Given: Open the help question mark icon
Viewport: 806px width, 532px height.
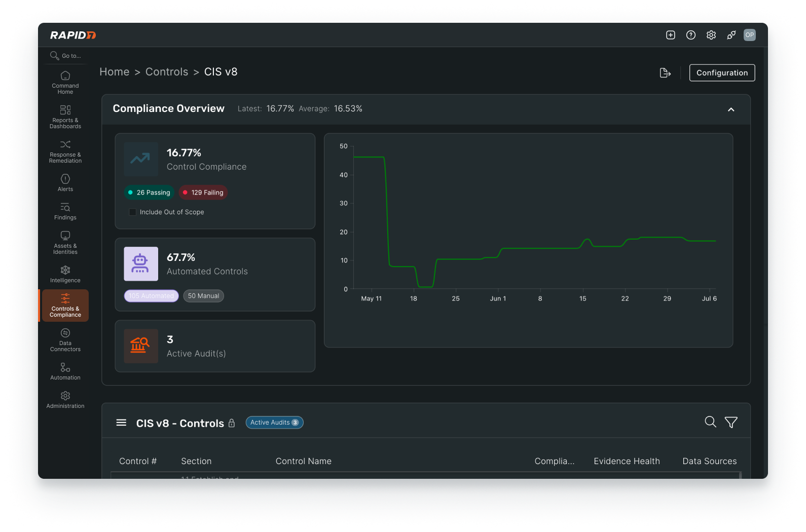Looking at the screenshot, I should 691,35.
